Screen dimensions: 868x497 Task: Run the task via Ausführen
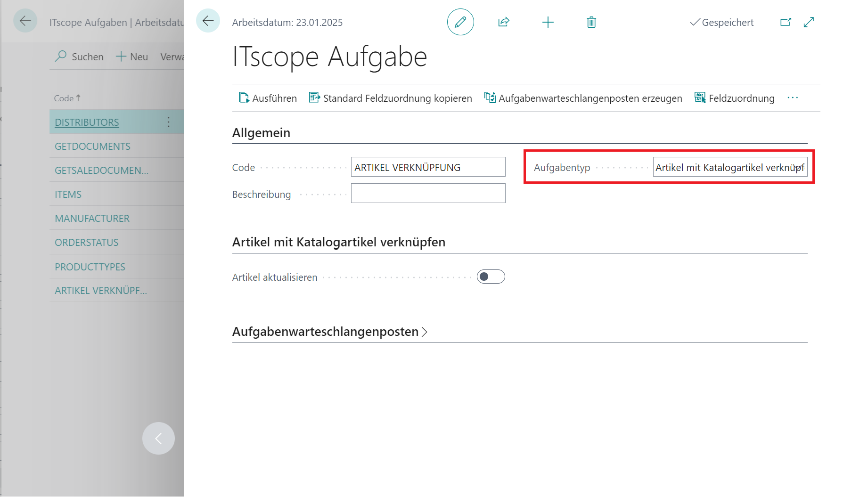coord(267,98)
